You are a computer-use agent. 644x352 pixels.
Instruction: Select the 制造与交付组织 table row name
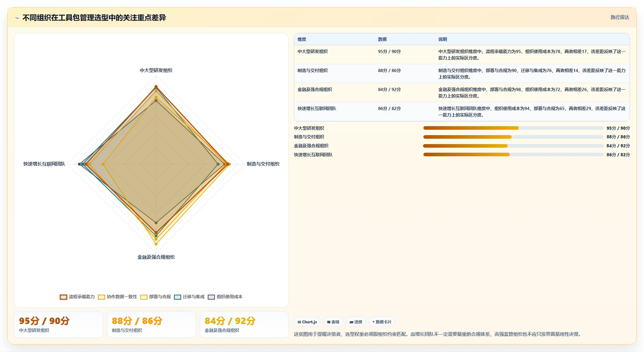[x=312, y=71]
